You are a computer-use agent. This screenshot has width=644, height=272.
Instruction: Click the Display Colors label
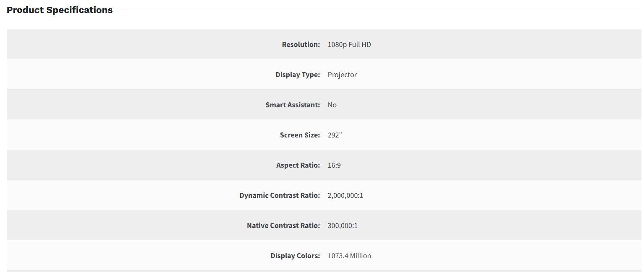tap(295, 256)
